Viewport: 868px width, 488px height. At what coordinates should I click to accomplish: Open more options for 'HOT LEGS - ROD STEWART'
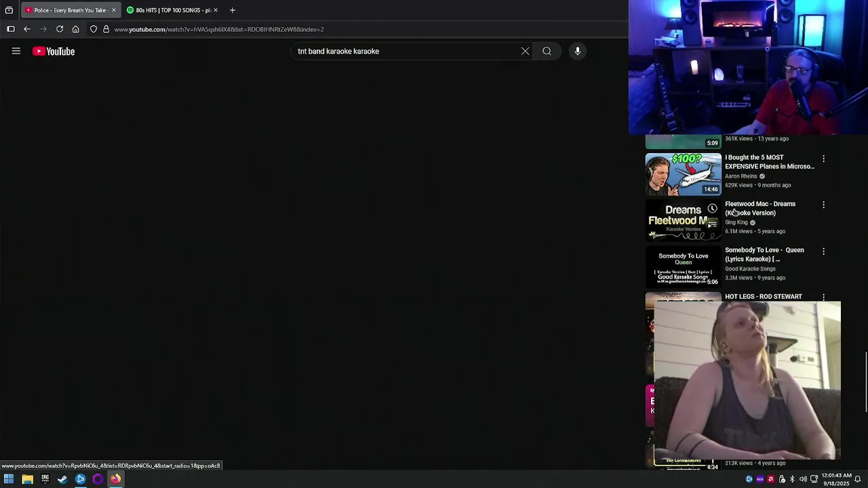[x=824, y=297]
